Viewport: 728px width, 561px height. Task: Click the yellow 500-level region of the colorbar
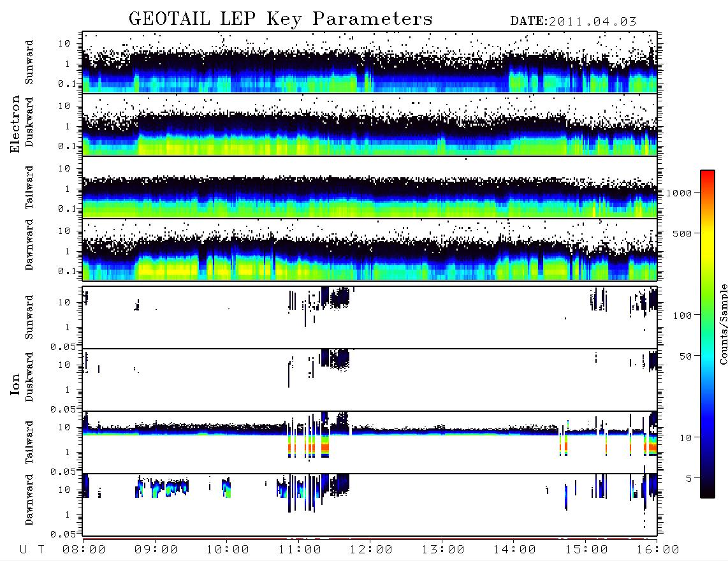[x=708, y=233]
